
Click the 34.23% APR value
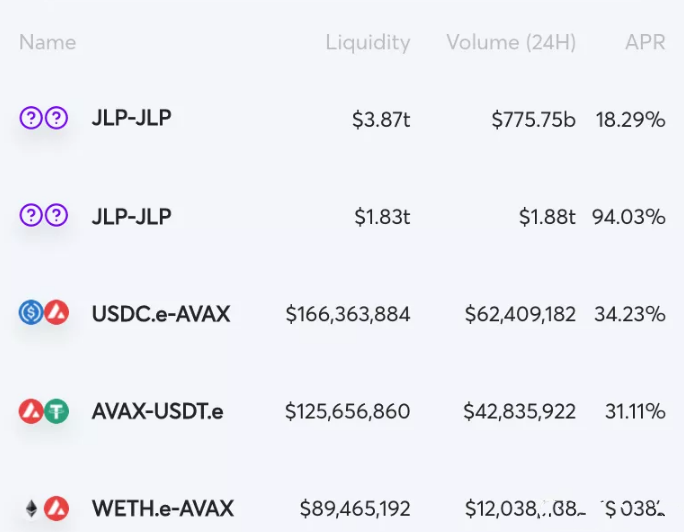pyautogui.click(x=629, y=314)
